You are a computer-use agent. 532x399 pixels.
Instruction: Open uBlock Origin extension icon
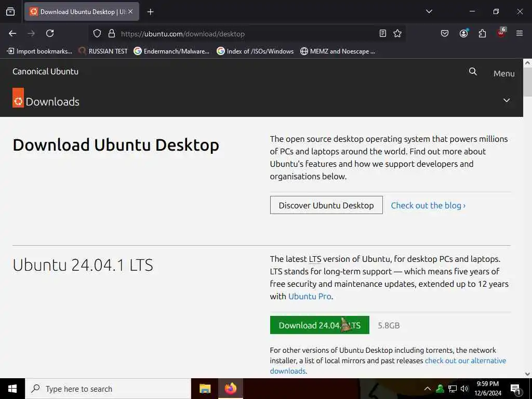tap(501, 32)
